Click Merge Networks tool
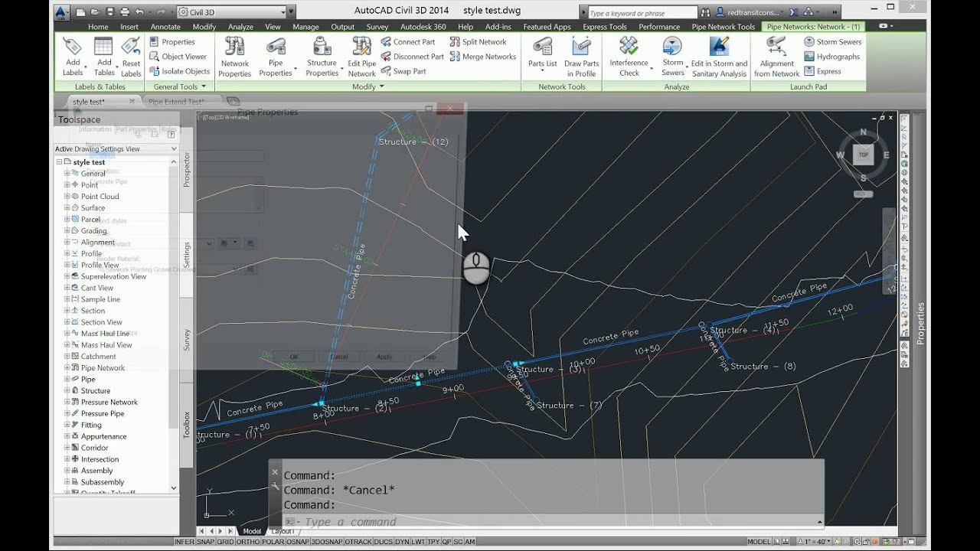980x551 pixels. click(483, 57)
